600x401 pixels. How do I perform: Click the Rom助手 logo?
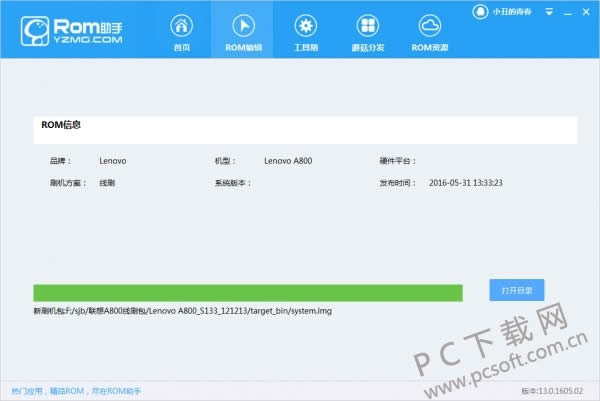(72, 31)
